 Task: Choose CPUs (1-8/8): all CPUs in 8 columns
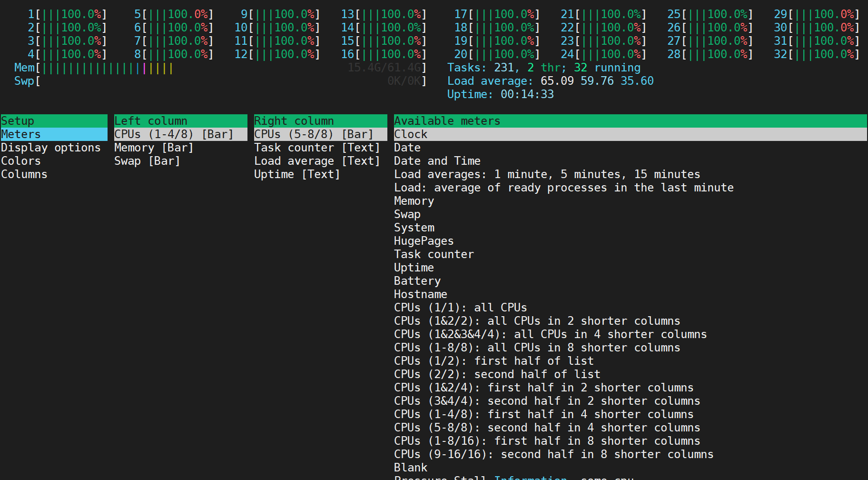point(537,348)
